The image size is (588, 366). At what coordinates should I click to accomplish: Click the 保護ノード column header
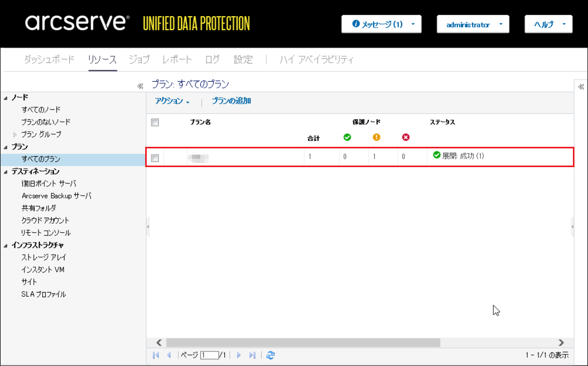pyautogui.click(x=366, y=122)
